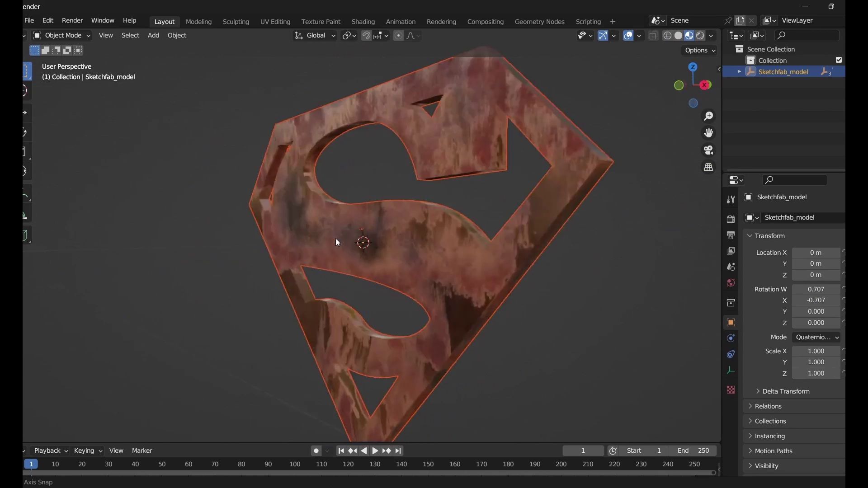Switch to the Shading workspace tab
Image resolution: width=868 pixels, height=488 pixels.
tap(363, 22)
